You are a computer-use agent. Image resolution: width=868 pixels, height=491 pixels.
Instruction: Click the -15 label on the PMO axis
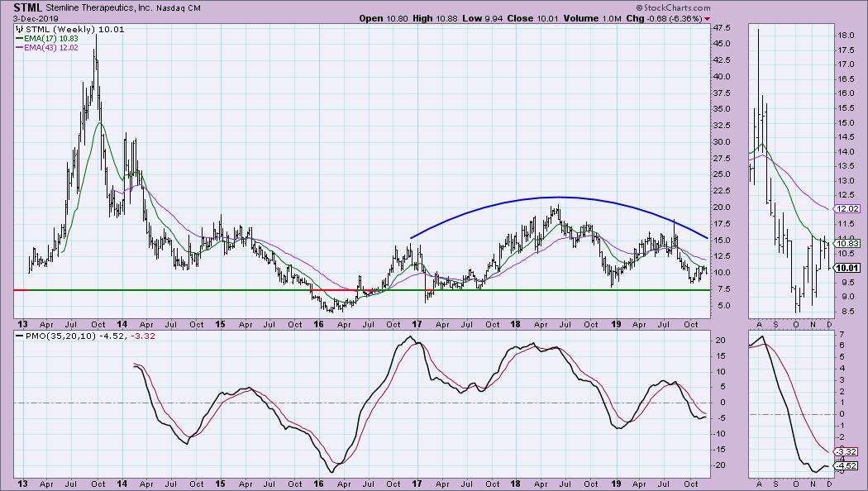tap(720, 450)
